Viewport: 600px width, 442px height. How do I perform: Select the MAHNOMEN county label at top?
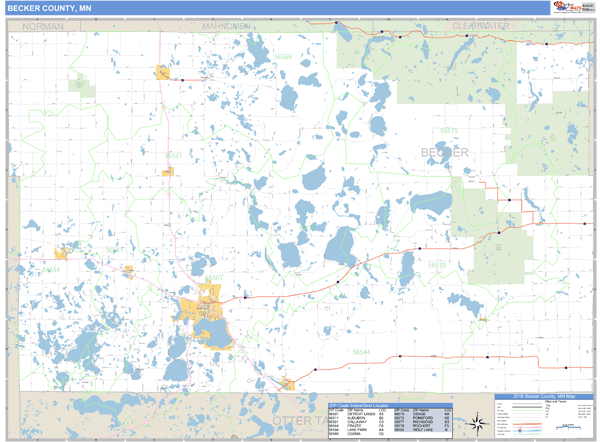(226, 25)
